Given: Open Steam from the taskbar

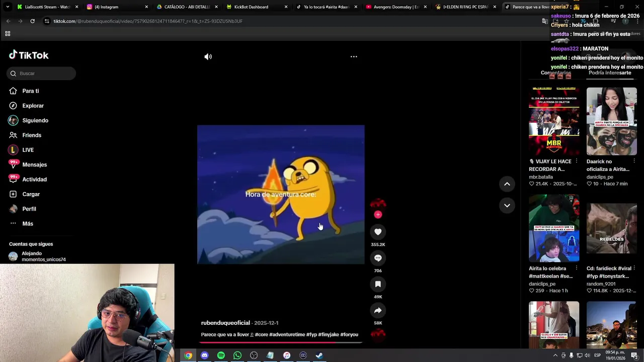Looking at the screenshot, I should tap(319, 355).
